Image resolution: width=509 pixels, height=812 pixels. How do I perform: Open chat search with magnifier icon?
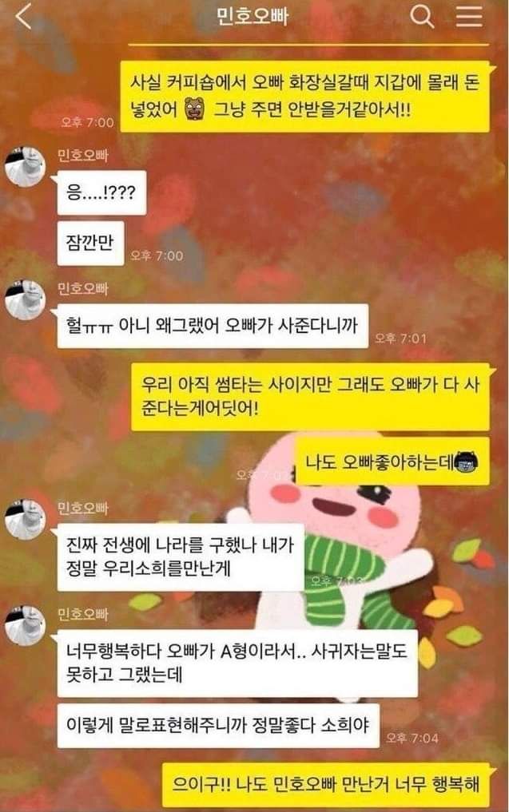[422, 17]
